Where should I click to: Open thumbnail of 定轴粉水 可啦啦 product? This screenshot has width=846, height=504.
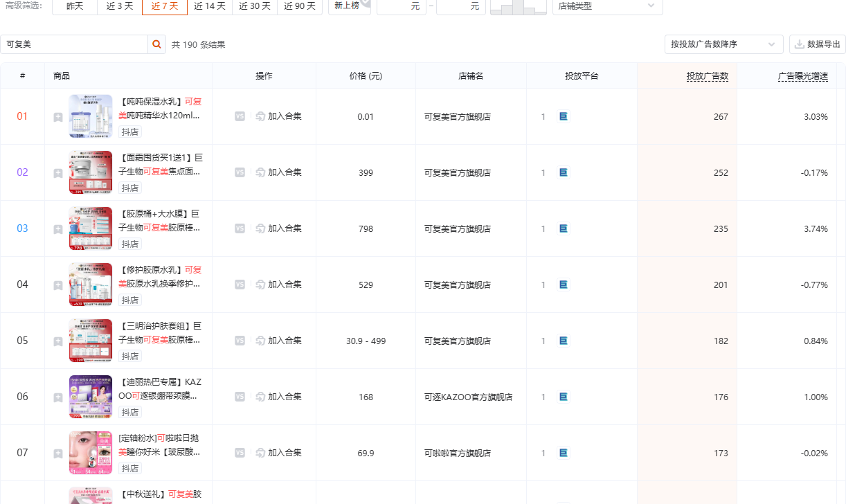tap(91, 453)
